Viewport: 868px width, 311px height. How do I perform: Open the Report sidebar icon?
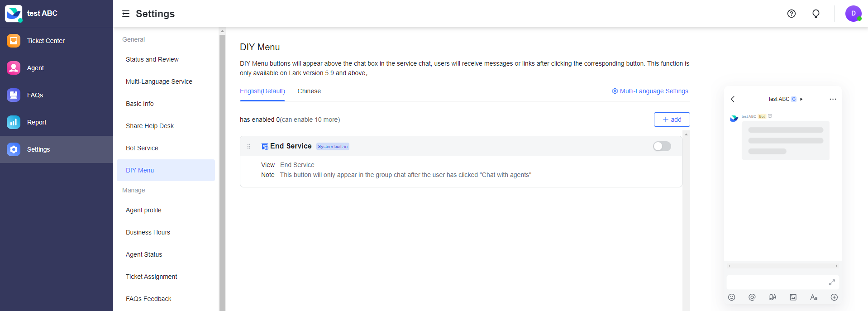[14, 122]
